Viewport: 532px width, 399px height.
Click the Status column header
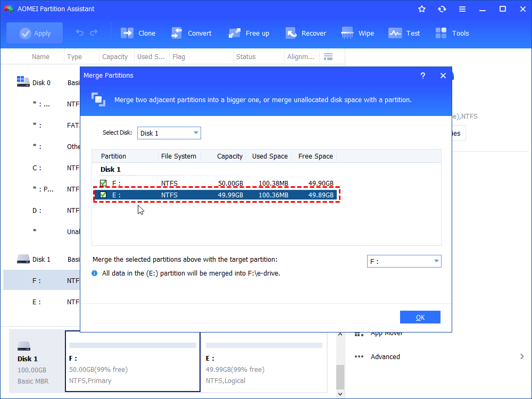point(246,57)
